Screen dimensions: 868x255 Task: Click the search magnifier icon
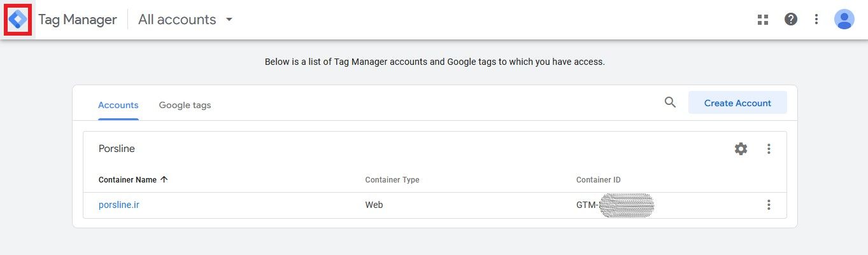(670, 102)
